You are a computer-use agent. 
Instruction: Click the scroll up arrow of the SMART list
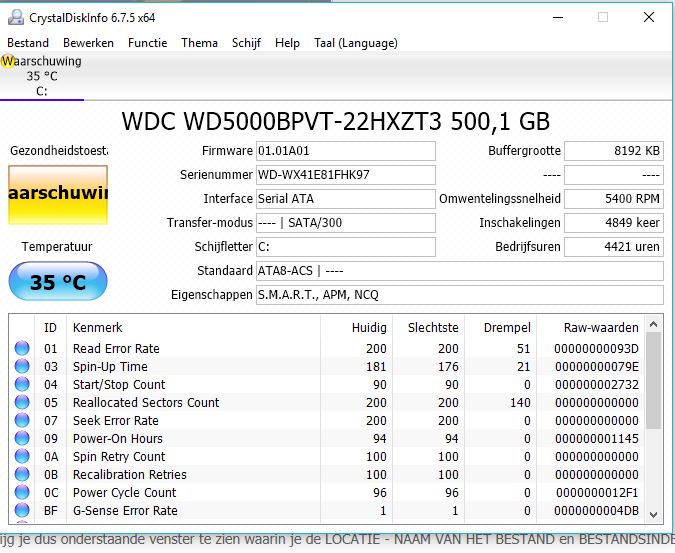point(653,324)
